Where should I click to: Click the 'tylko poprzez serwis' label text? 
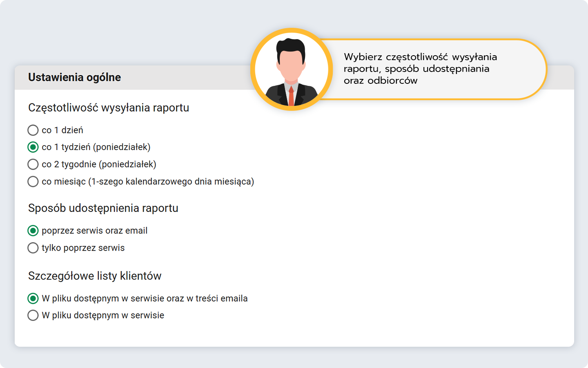83,248
